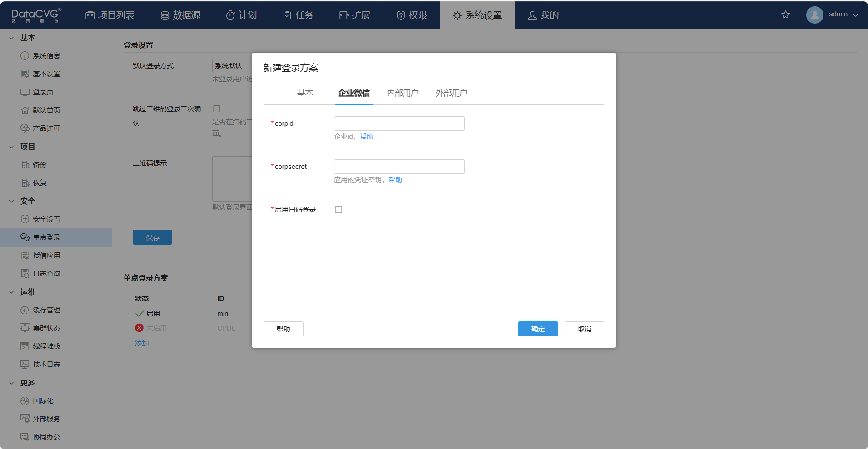Click the favorites star in the top bar

coord(785,15)
